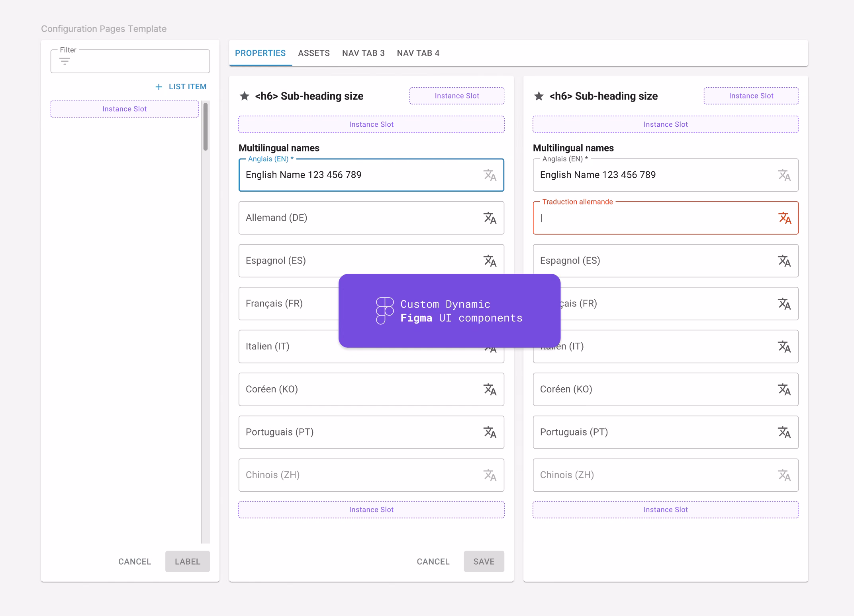Click translate icon in left Chinois (ZH) field

(x=490, y=475)
